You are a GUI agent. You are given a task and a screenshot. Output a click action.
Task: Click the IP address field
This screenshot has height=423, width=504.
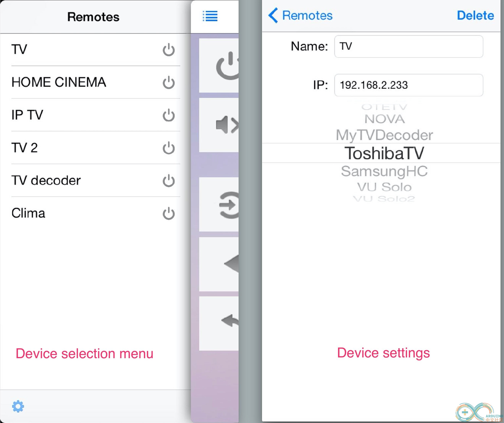click(x=409, y=85)
